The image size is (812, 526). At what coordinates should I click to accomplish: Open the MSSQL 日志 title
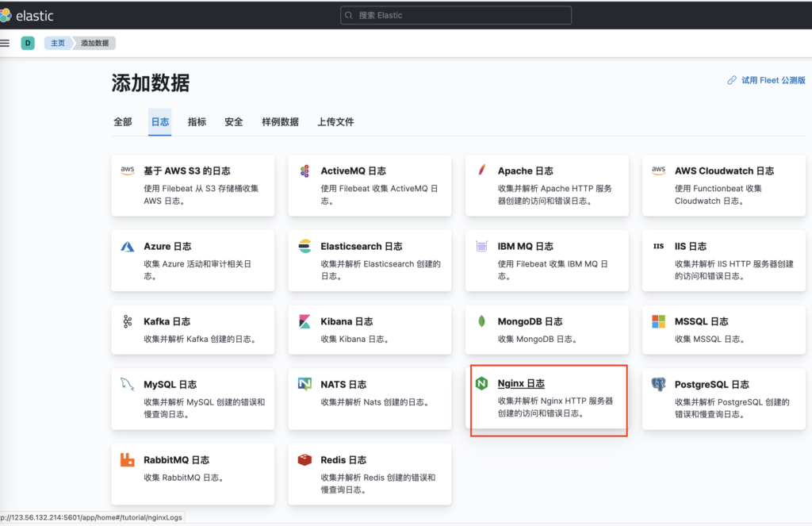coord(701,321)
